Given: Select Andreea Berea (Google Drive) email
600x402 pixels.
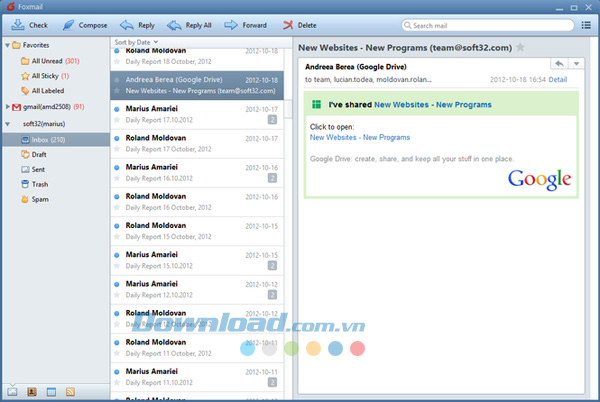Looking at the screenshot, I should [x=197, y=85].
